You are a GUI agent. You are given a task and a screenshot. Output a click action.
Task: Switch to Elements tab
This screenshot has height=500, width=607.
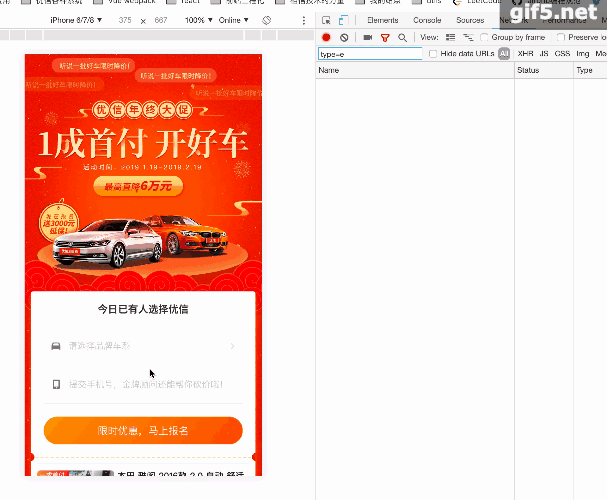[x=382, y=20]
